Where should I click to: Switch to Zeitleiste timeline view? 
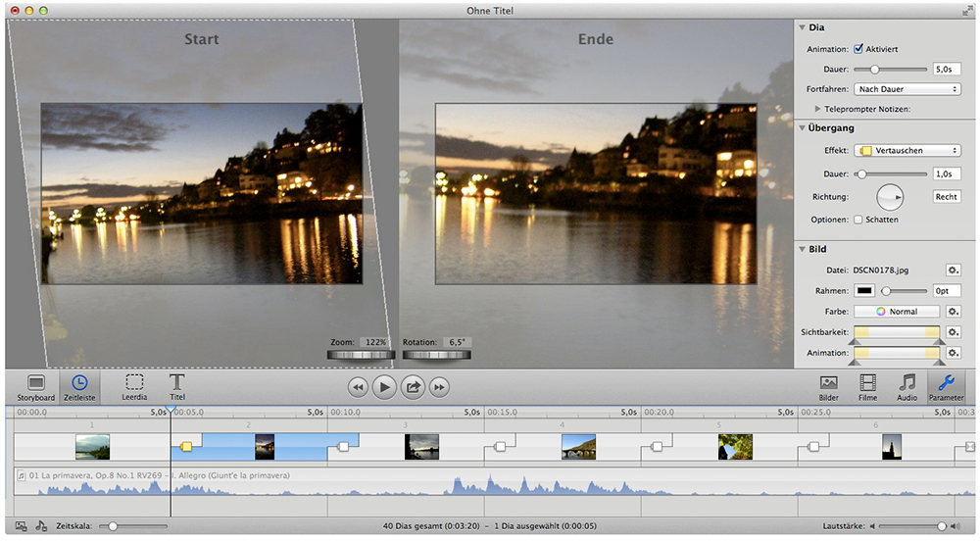coord(79,386)
